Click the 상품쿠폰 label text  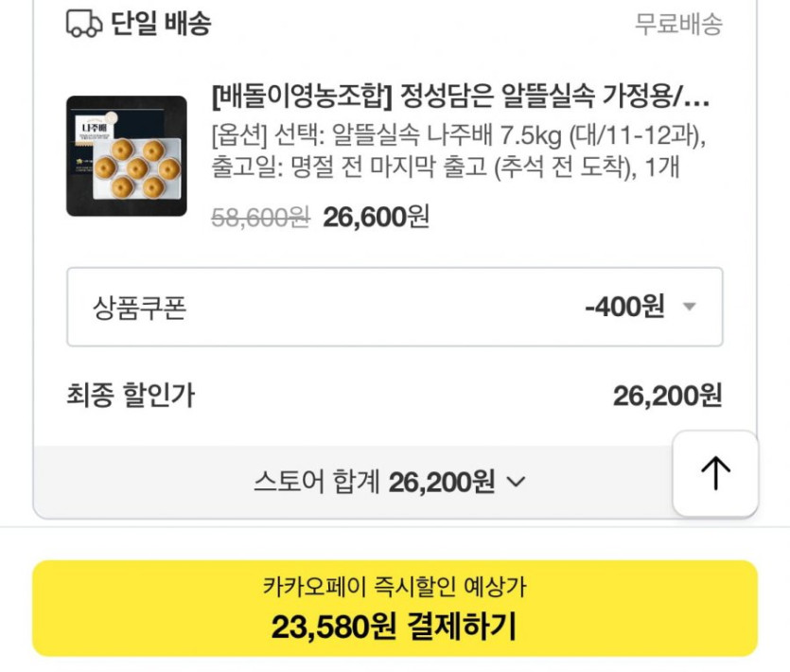click(x=140, y=308)
